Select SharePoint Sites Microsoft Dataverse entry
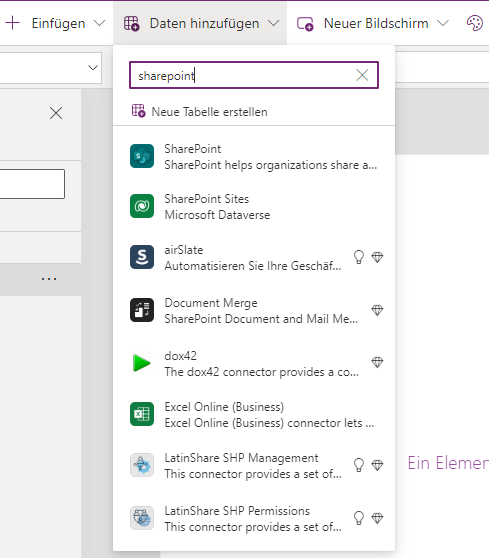This screenshot has height=558, width=489. point(254,206)
